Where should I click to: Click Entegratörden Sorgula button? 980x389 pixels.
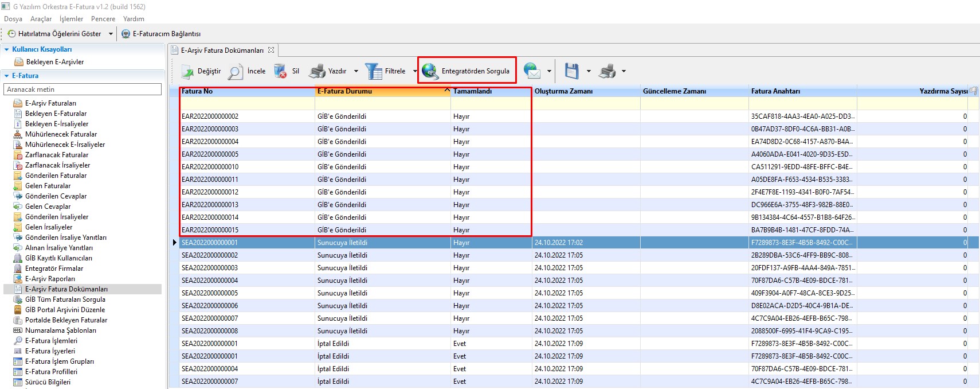467,71
